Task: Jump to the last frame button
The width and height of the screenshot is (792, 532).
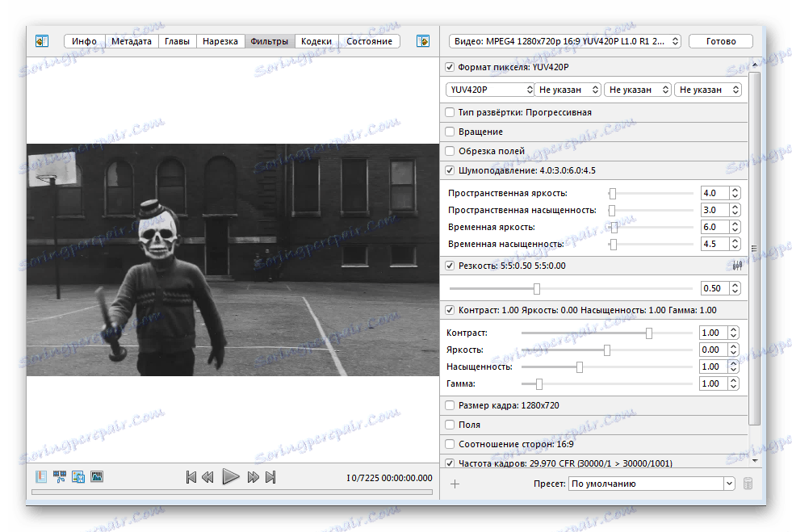Action: [x=270, y=477]
